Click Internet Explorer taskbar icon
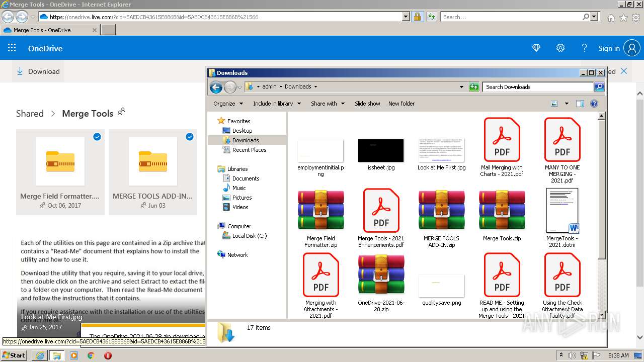644x362 pixels. pyautogui.click(x=40, y=355)
